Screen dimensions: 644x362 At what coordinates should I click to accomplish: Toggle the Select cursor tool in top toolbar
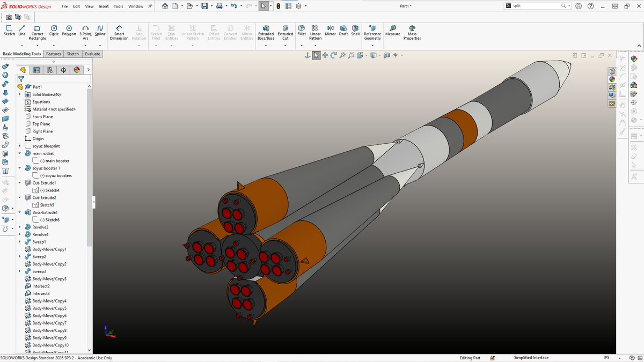tap(264, 6)
